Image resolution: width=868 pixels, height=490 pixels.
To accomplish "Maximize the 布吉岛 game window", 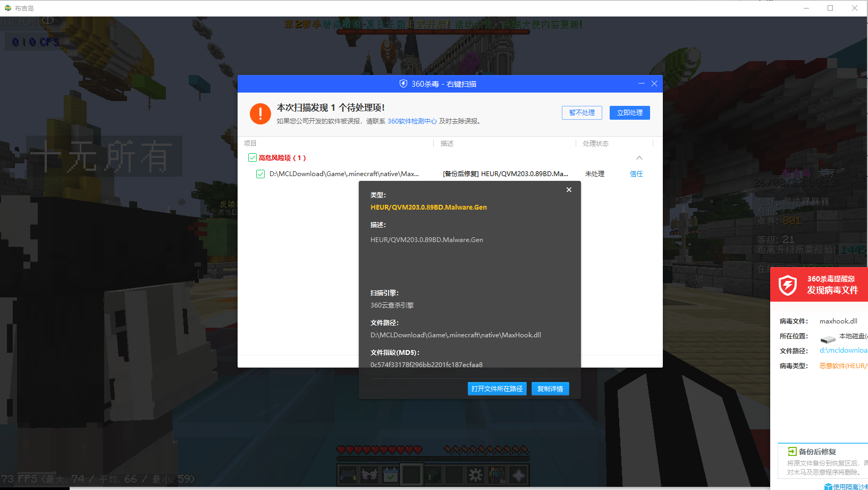I will coord(830,8).
